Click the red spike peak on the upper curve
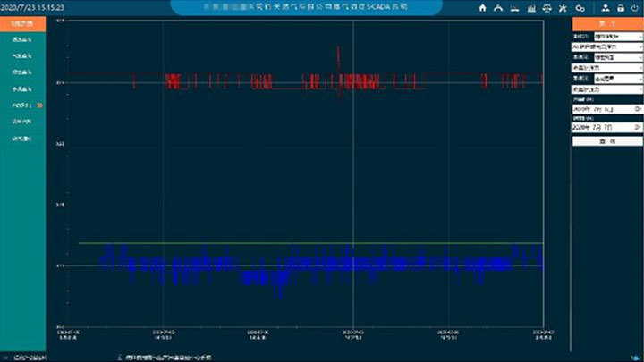Screen dimensions: 644x362 338,48
